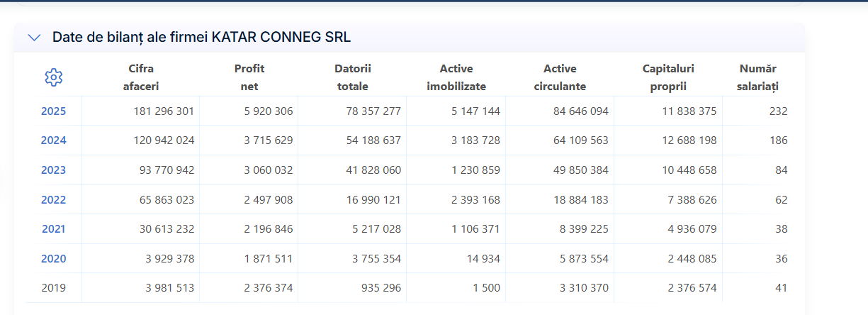Select the 2025 employee count 232
The width and height of the screenshot is (868, 315).
point(778,111)
